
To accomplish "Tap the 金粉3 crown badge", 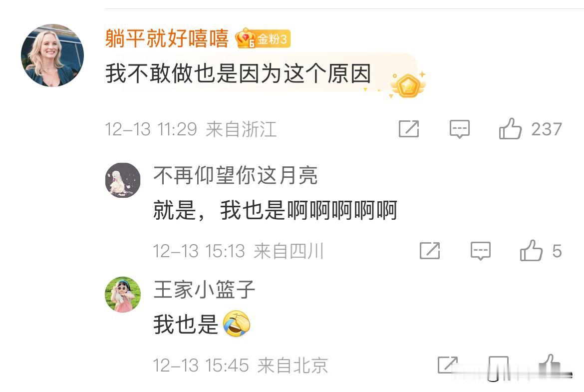I will click(x=263, y=38).
